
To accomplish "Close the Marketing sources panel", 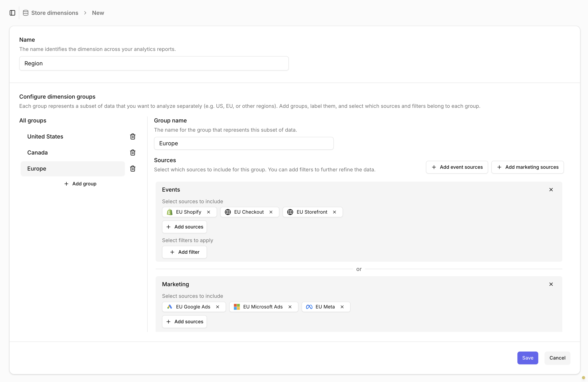I will (551, 284).
